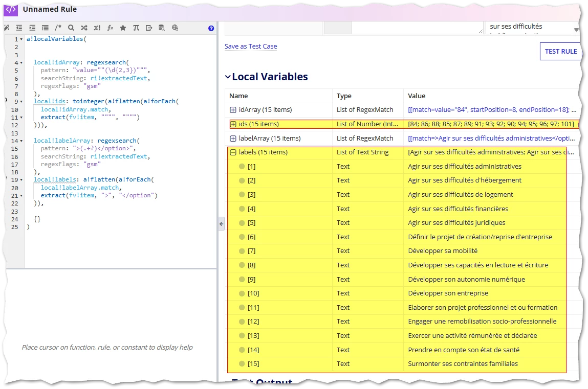
Task: Select 'Engager une remobilisation socio-professionnelle'
Action: tap(482, 321)
